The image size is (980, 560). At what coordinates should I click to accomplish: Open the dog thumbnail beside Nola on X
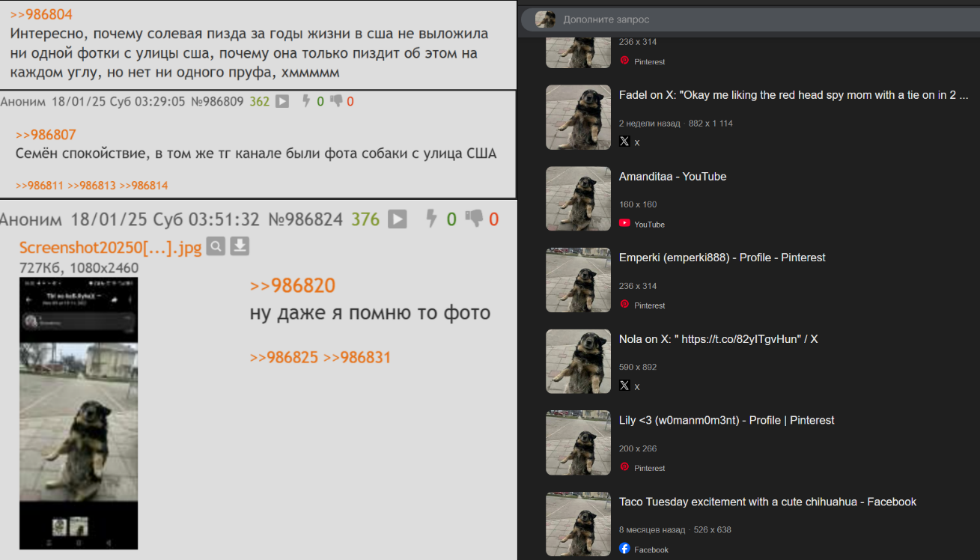pyautogui.click(x=578, y=362)
